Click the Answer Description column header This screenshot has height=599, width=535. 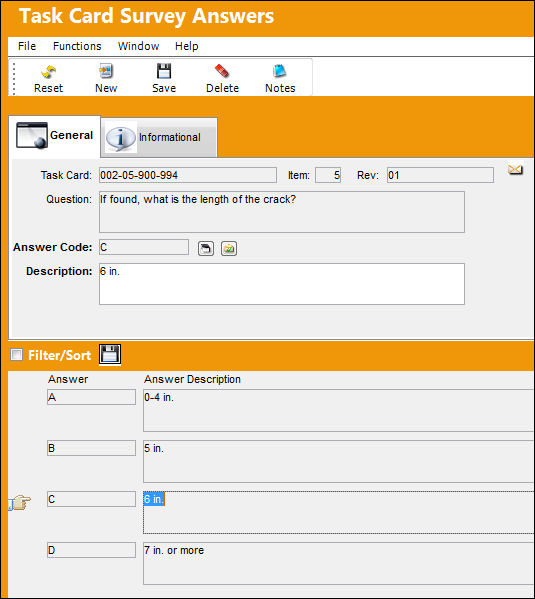[x=192, y=379]
